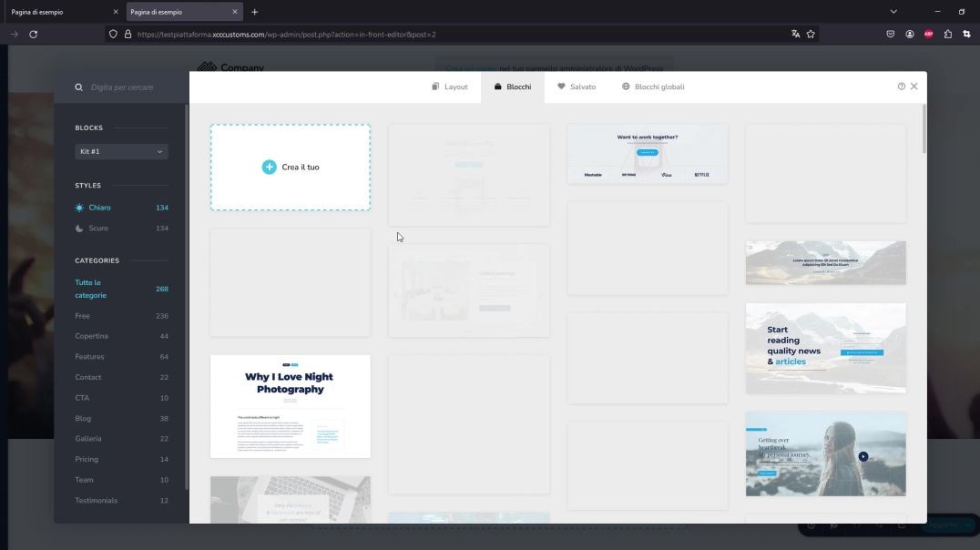The image size is (980, 550).
Task: Click the Crea il tuo block card
Action: pos(290,167)
